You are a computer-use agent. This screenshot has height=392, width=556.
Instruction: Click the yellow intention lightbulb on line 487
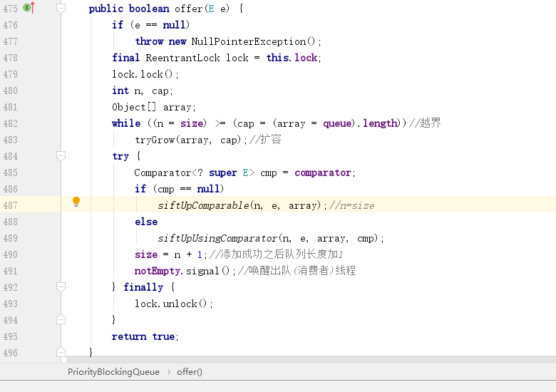(76, 202)
